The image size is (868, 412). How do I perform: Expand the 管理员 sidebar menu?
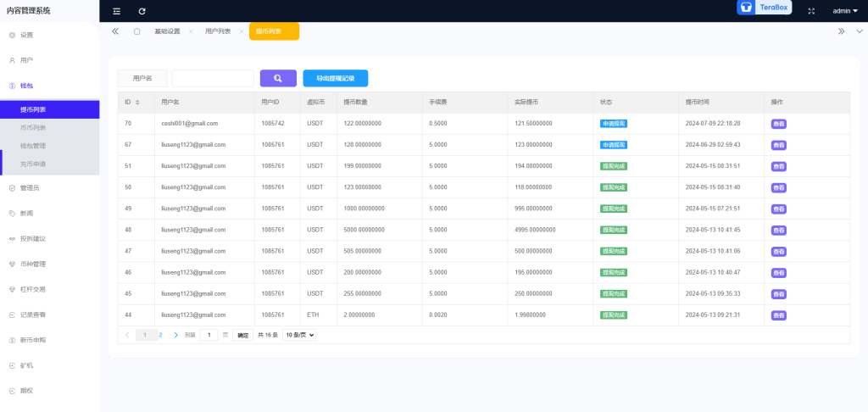coord(31,187)
